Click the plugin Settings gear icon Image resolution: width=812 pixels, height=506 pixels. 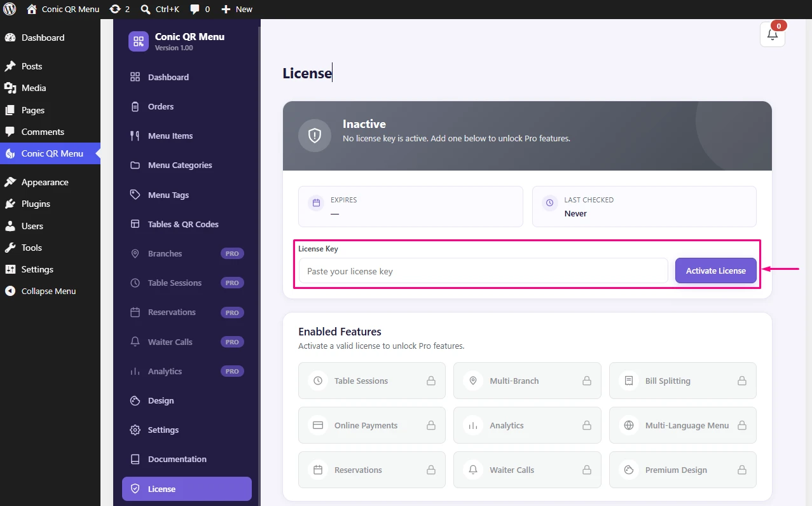coord(135,430)
